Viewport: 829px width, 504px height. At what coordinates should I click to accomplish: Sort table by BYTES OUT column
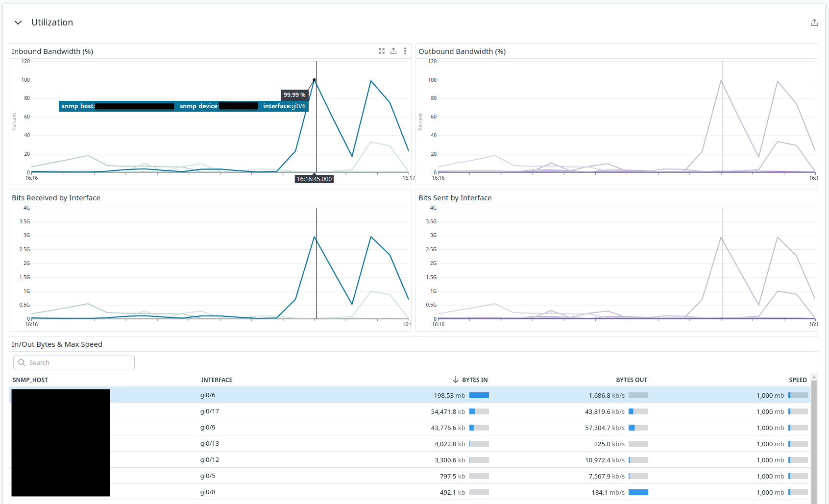click(631, 380)
